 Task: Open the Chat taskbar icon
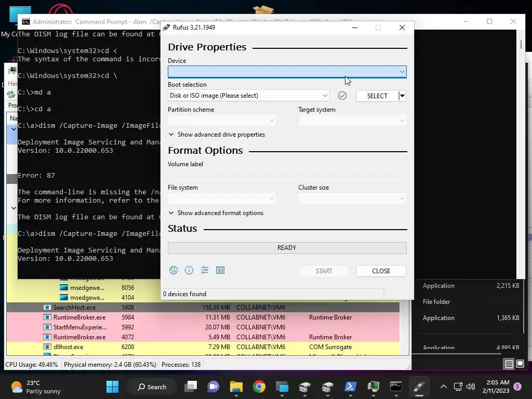point(214,387)
